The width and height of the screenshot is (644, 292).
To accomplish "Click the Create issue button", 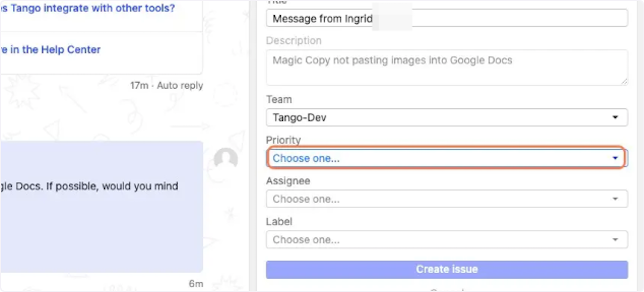I will [447, 269].
